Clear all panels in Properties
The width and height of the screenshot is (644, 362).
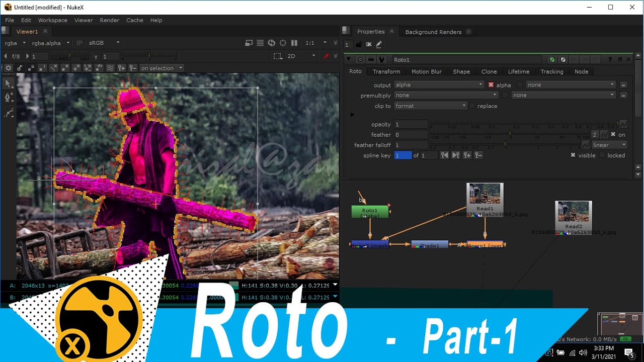[x=368, y=45]
